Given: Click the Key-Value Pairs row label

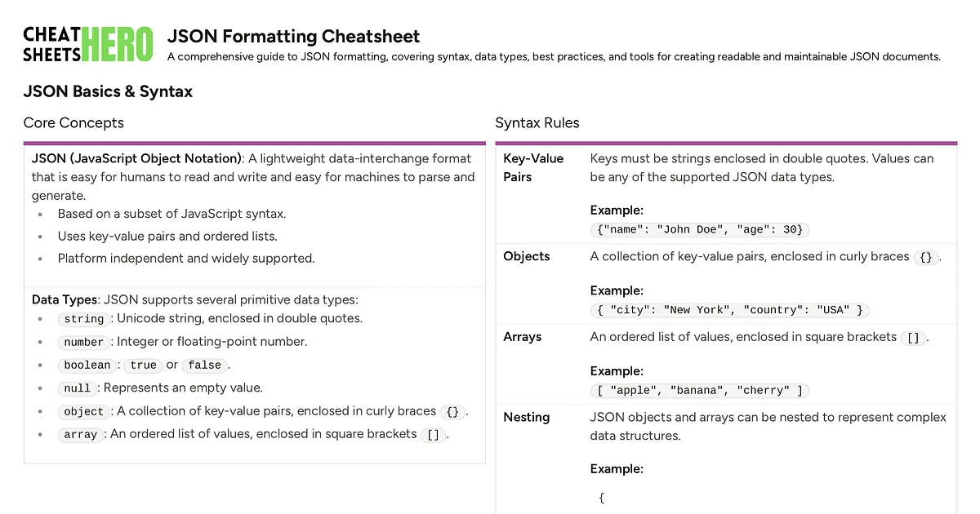Looking at the screenshot, I should pyautogui.click(x=533, y=167).
